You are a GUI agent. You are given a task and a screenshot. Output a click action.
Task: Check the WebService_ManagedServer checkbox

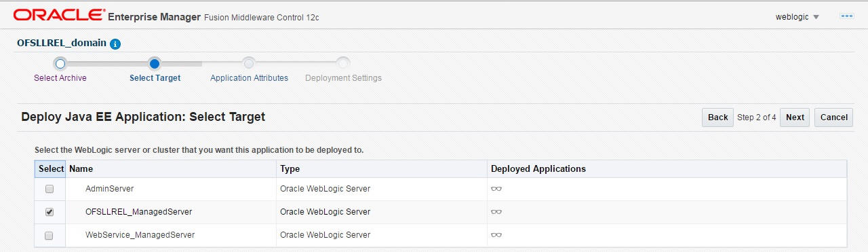49,235
